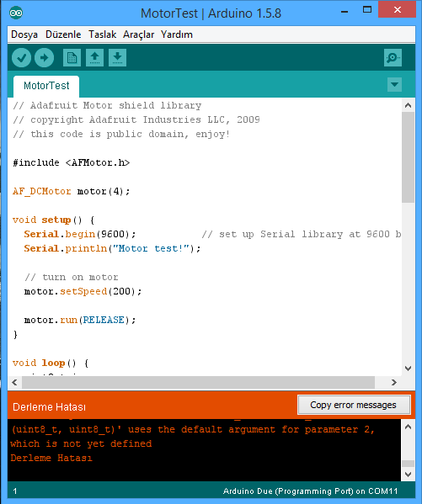
Task: Click the console's last 'Derleme Hatası' line
Action: (51, 458)
